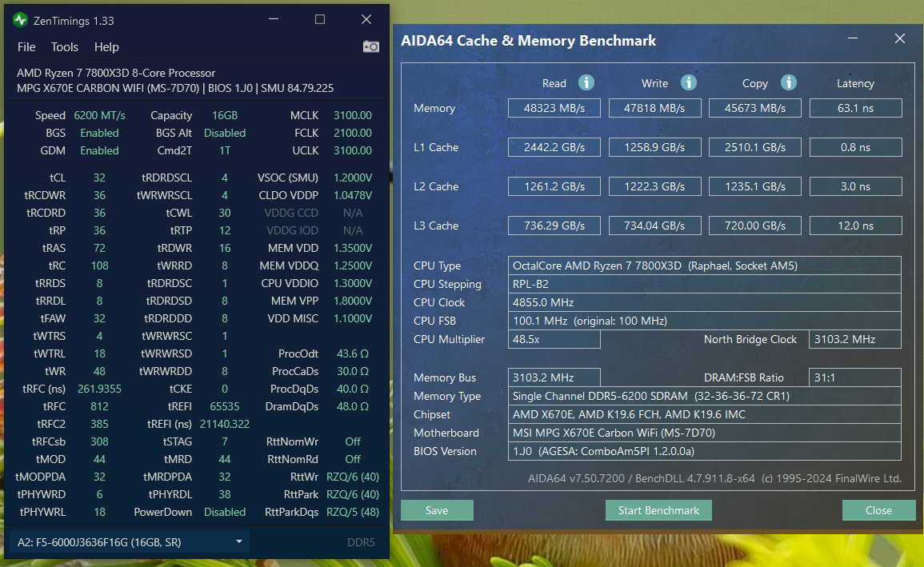Click the FCLK 2100.00 value
The width and height of the screenshot is (924, 567).
pos(352,133)
